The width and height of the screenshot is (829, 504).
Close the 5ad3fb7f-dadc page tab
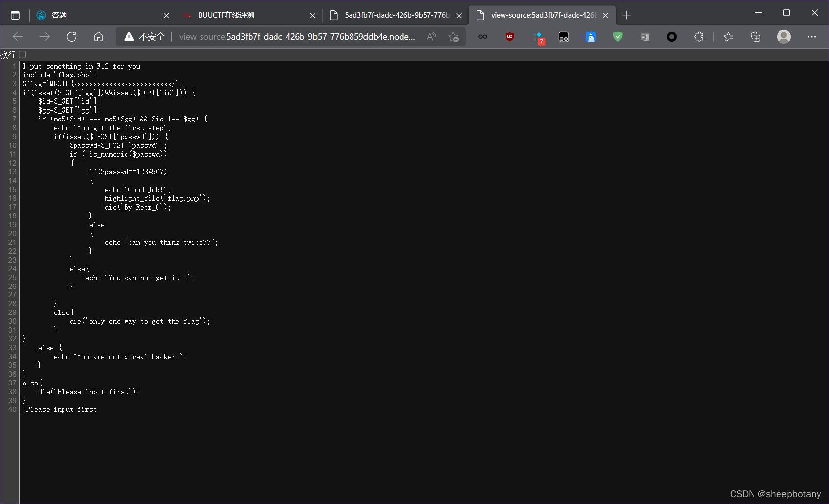click(459, 16)
